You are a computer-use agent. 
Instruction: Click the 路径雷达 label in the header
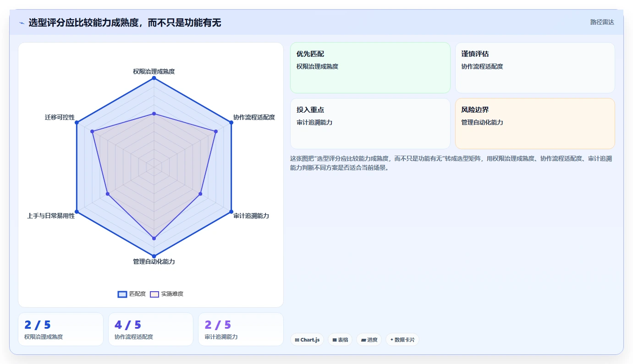(x=602, y=22)
